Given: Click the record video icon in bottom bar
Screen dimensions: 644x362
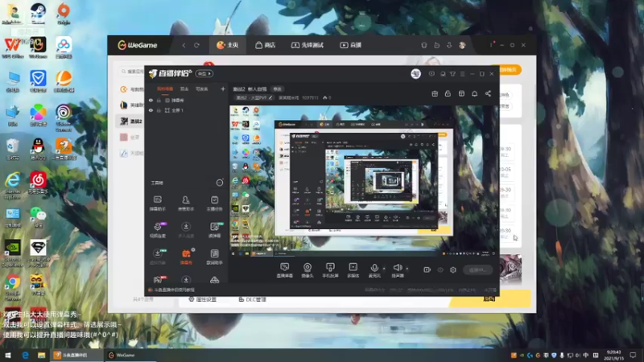Looking at the screenshot, I should [x=427, y=269].
